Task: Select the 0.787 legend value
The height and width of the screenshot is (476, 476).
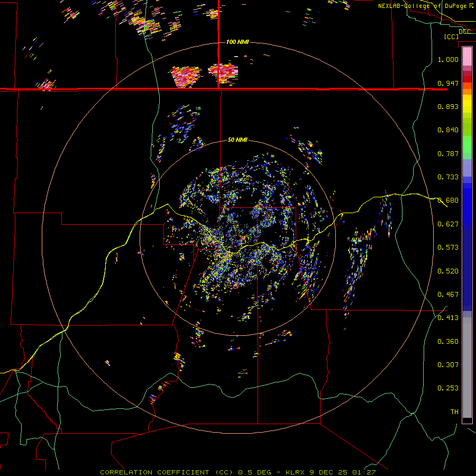Action: click(x=448, y=153)
